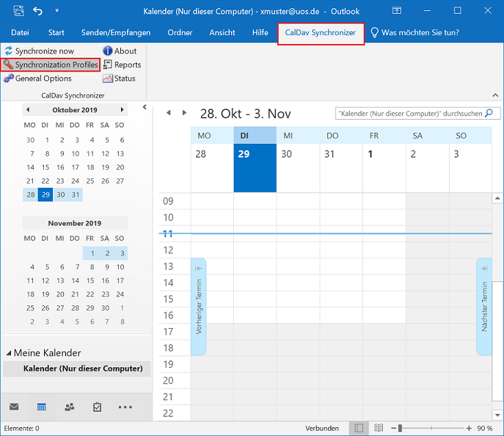504x436 pixels.
Task: Open the Datei tab
Action: (x=20, y=32)
